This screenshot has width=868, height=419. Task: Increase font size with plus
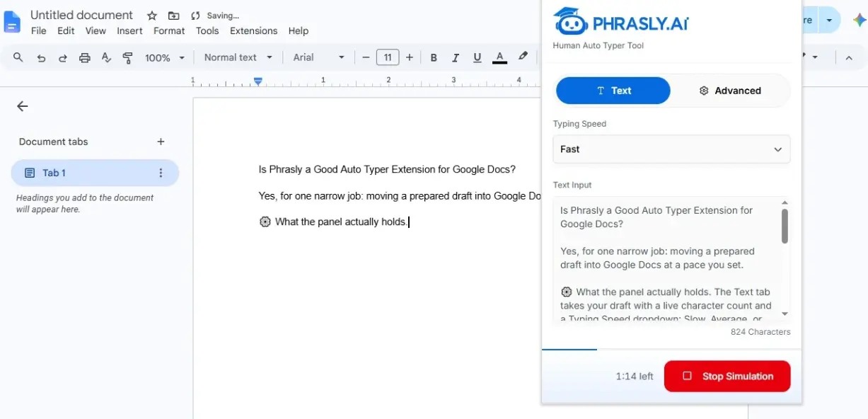pyautogui.click(x=410, y=57)
